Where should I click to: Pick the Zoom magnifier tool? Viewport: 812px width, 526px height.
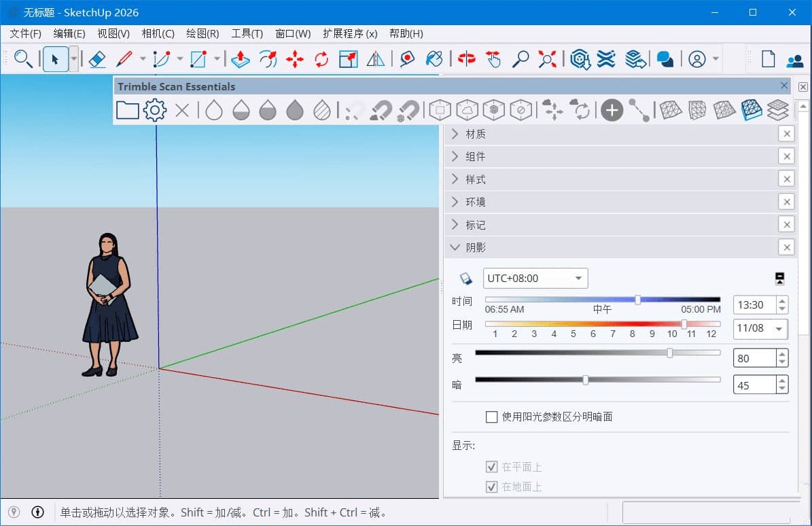tap(520, 59)
